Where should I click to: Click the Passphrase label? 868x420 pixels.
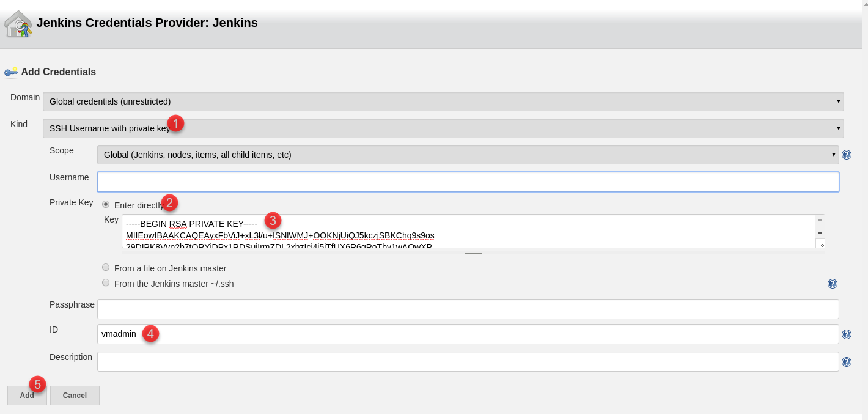pyautogui.click(x=72, y=304)
